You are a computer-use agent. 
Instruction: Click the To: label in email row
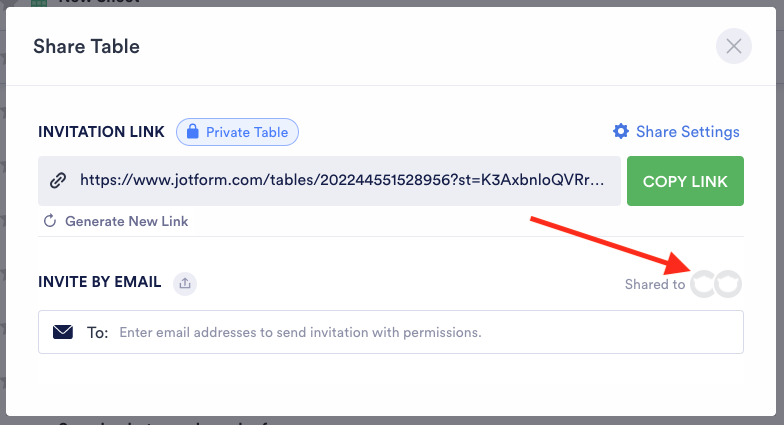[97, 332]
